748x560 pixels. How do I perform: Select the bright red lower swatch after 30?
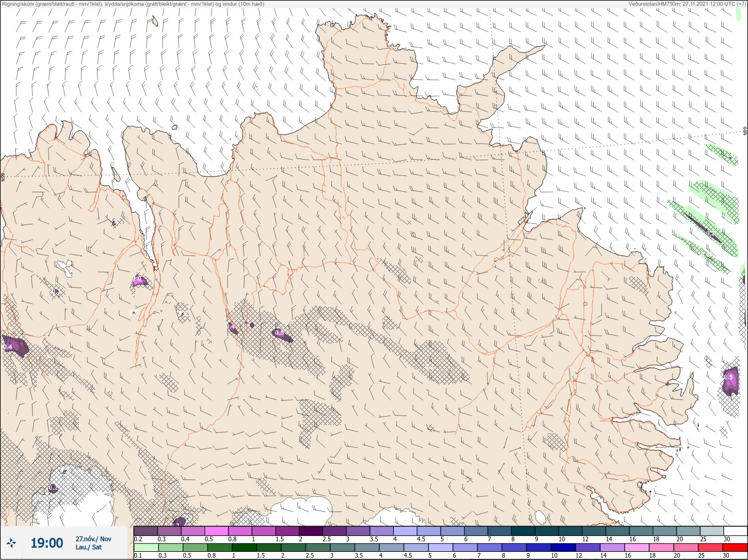[x=735, y=548]
